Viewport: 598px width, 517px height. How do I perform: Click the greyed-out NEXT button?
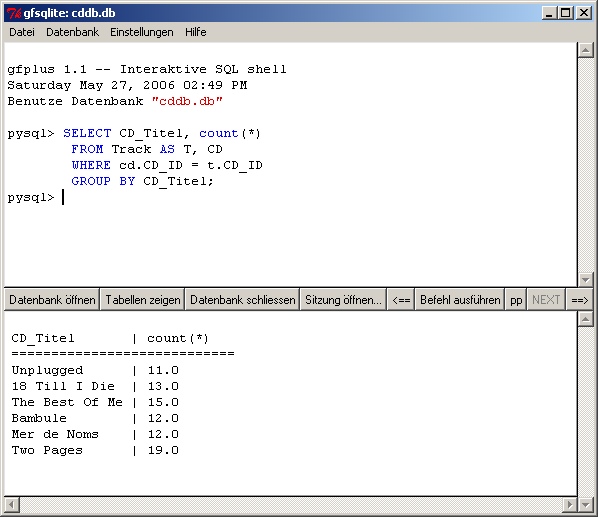[x=546, y=300]
